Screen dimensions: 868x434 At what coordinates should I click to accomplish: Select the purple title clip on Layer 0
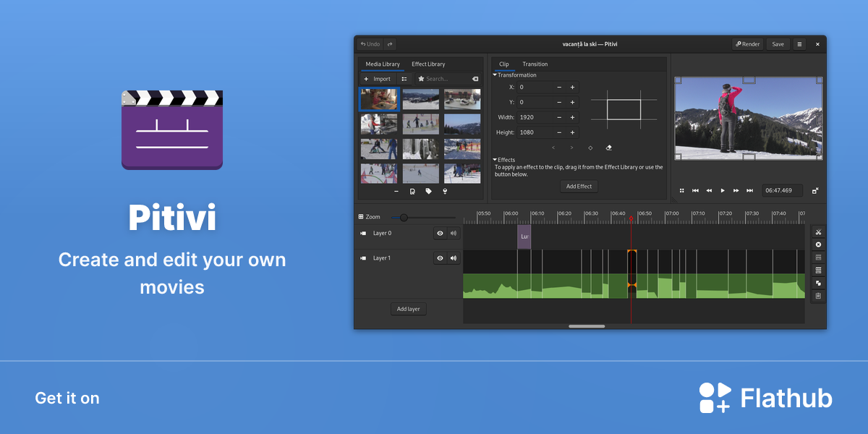click(524, 237)
